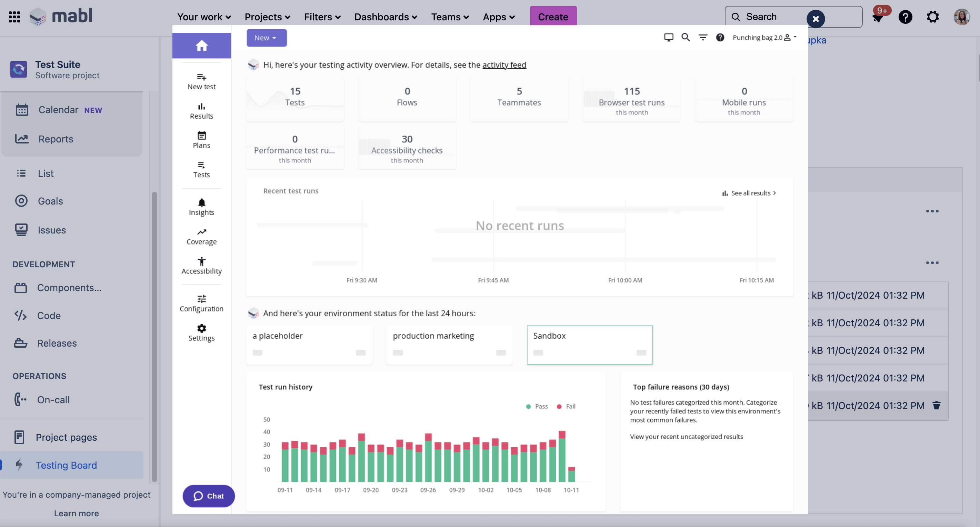Close the mabl overlay with X button
This screenshot has height=527, width=980.
(x=816, y=19)
